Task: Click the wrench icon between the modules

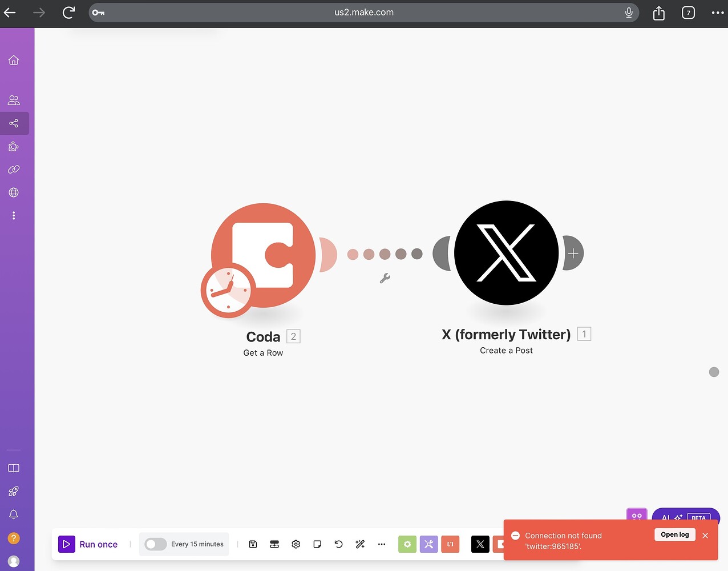Action: pyautogui.click(x=385, y=278)
